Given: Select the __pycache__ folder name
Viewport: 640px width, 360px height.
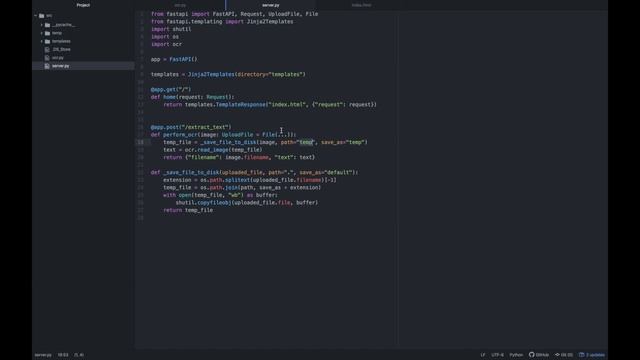Looking at the screenshot, I should coord(64,25).
